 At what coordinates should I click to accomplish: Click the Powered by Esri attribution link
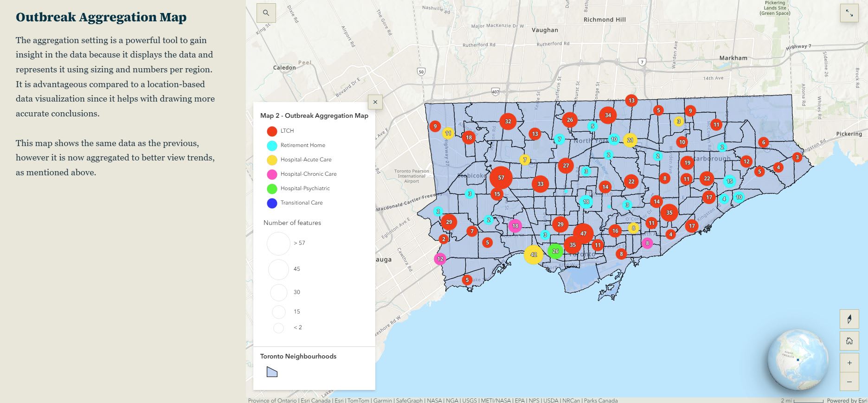coord(847,400)
